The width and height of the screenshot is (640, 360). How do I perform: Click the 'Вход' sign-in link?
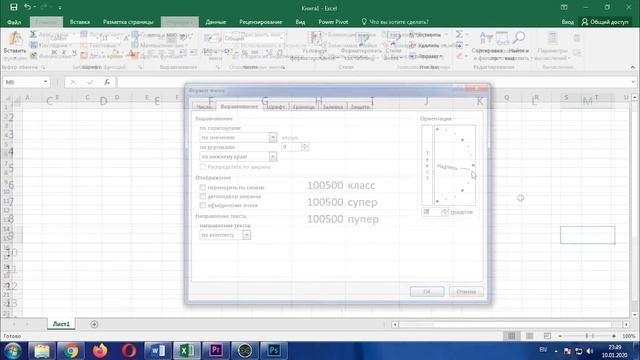(567, 22)
